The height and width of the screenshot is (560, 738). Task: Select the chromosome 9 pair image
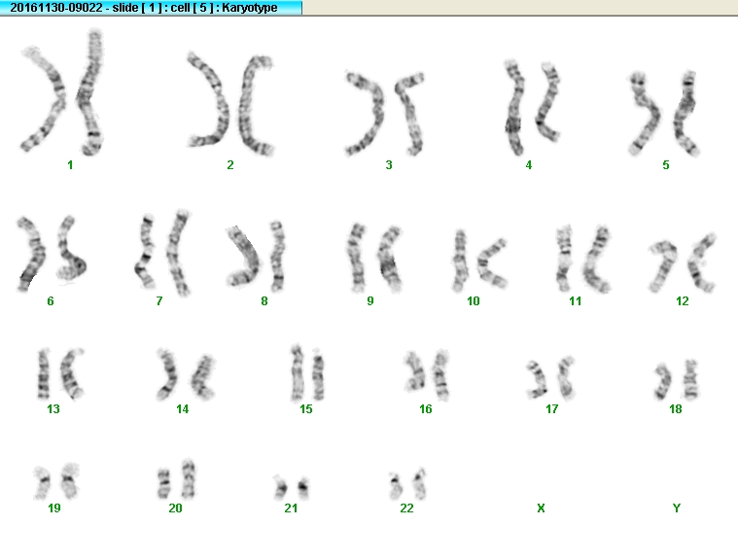374,258
